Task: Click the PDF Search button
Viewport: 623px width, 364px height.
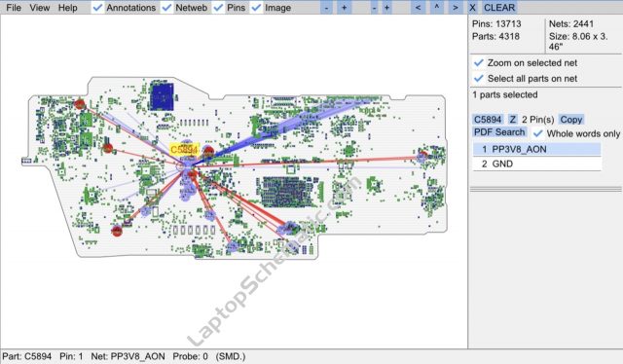Action: coord(499,132)
